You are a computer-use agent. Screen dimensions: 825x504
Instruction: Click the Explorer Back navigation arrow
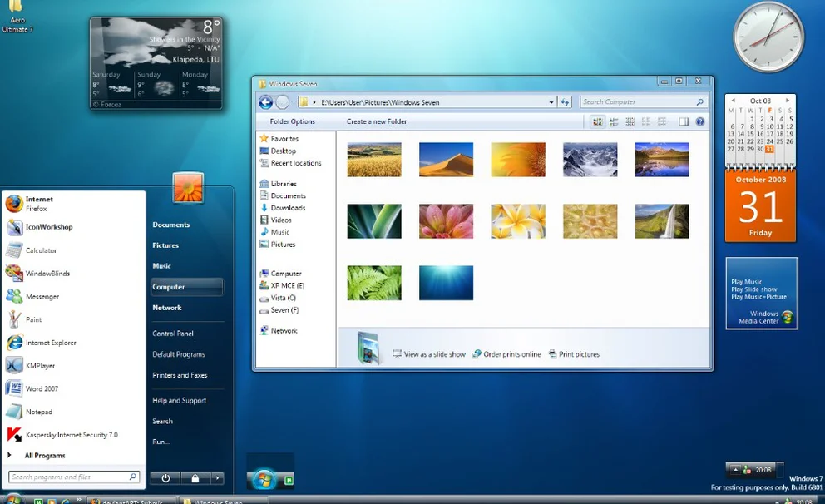tap(265, 102)
